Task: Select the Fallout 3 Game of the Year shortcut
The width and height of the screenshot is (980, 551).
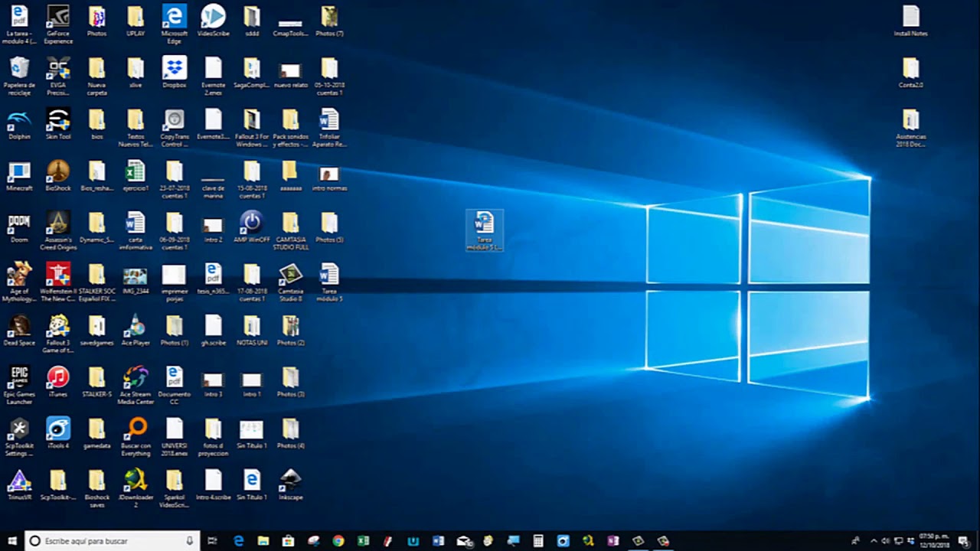Action: [58, 334]
